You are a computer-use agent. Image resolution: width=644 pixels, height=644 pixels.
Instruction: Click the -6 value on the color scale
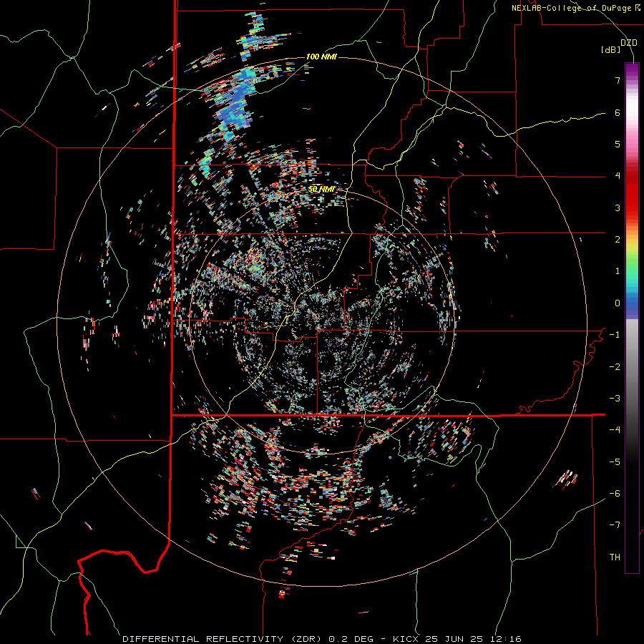coord(615,493)
